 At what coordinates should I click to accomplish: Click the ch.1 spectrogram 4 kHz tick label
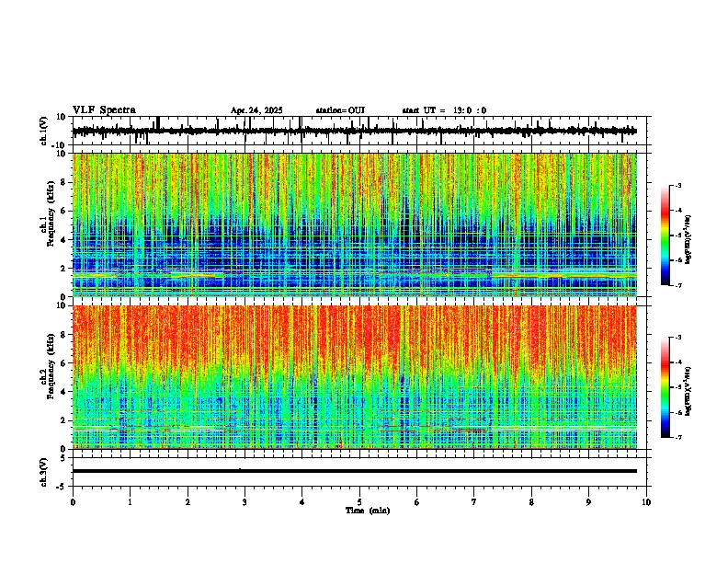(64, 240)
